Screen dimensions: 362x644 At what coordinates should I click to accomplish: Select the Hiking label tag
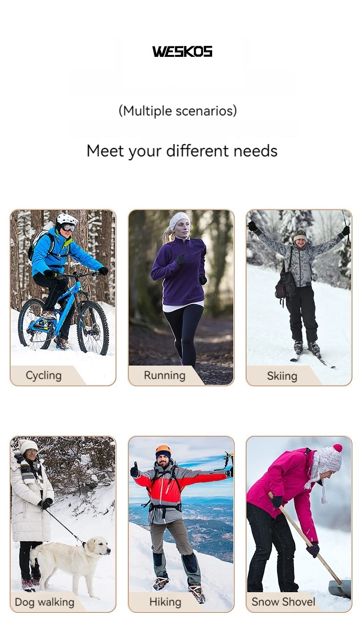click(x=165, y=602)
